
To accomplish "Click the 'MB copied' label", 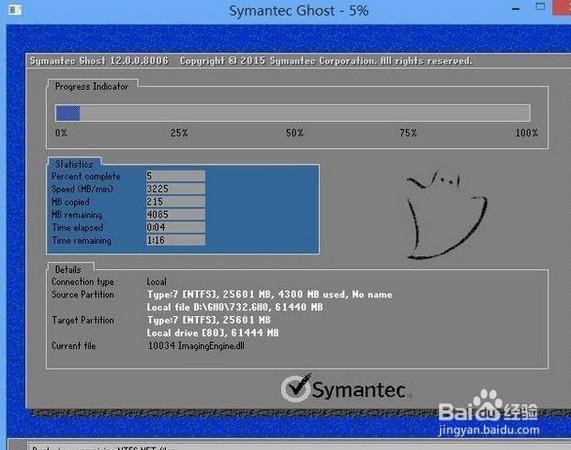I will click(70, 202).
